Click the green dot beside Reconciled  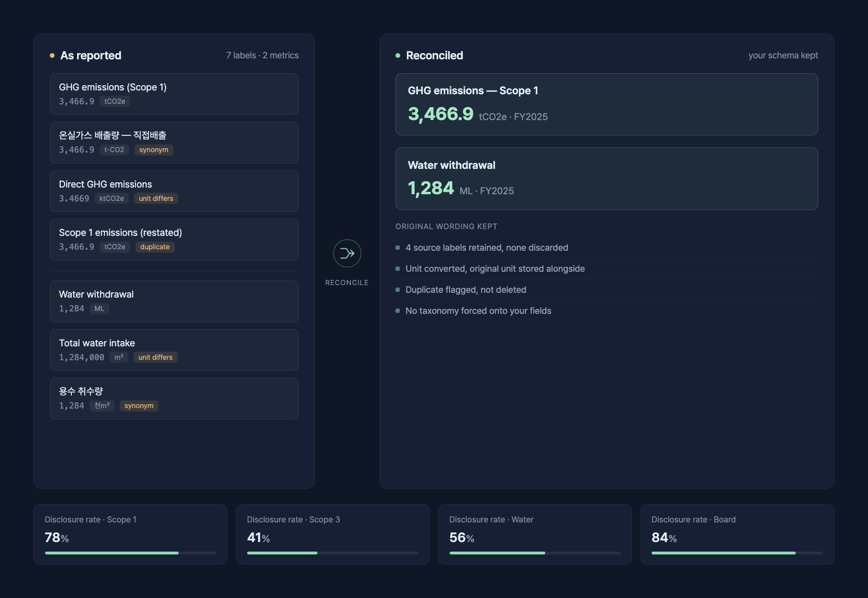(398, 55)
